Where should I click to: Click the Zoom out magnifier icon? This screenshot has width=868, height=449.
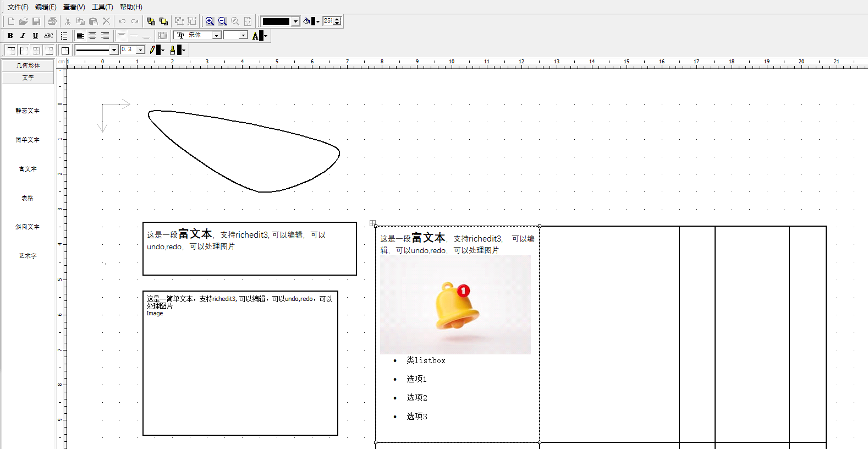click(x=222, y=21)
